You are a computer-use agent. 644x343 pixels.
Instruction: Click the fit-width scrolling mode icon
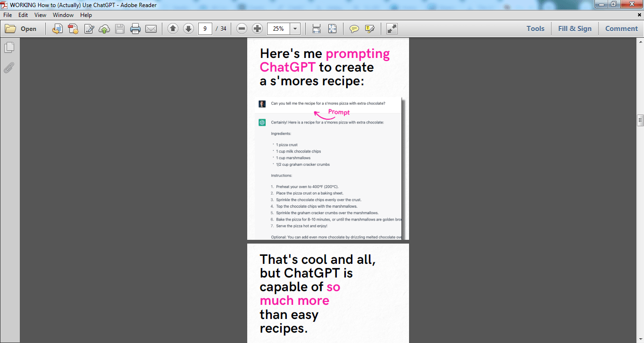click(x=317, y=29)
